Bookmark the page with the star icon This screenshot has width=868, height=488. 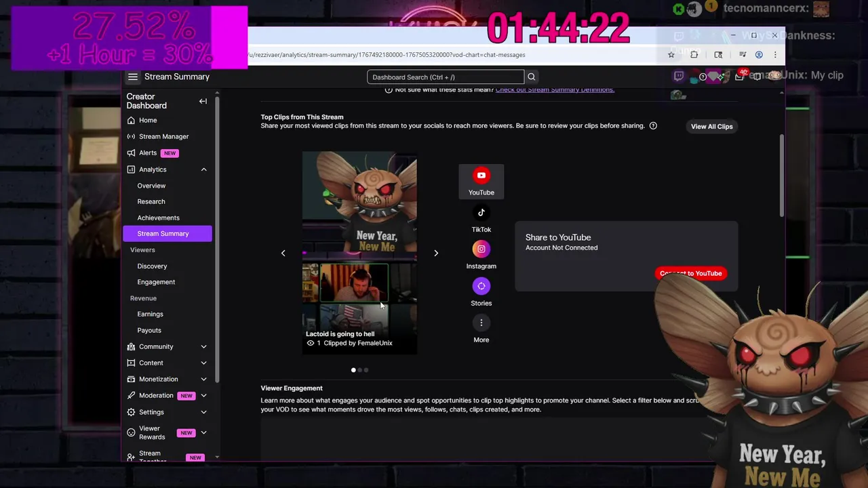click(x=671, y=55)
